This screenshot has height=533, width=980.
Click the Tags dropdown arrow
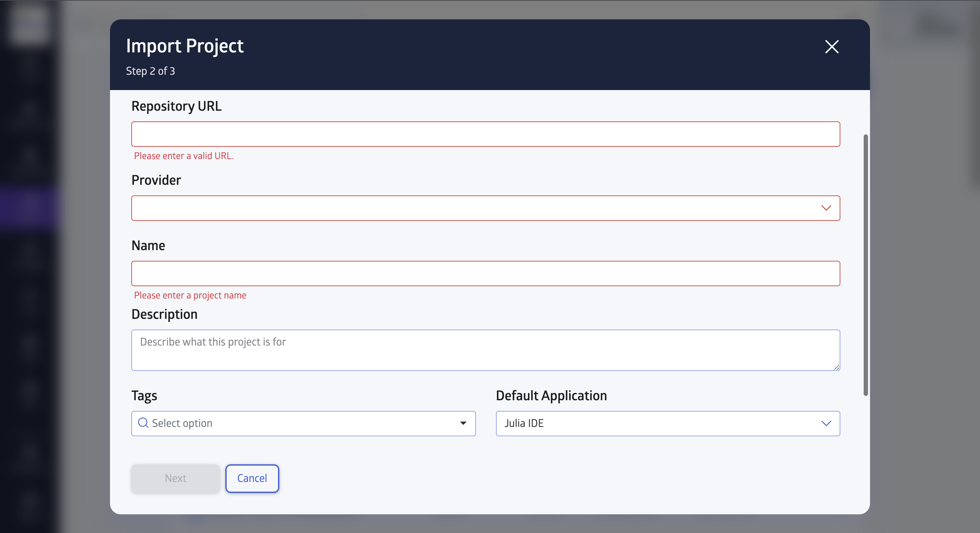point(463,423)
